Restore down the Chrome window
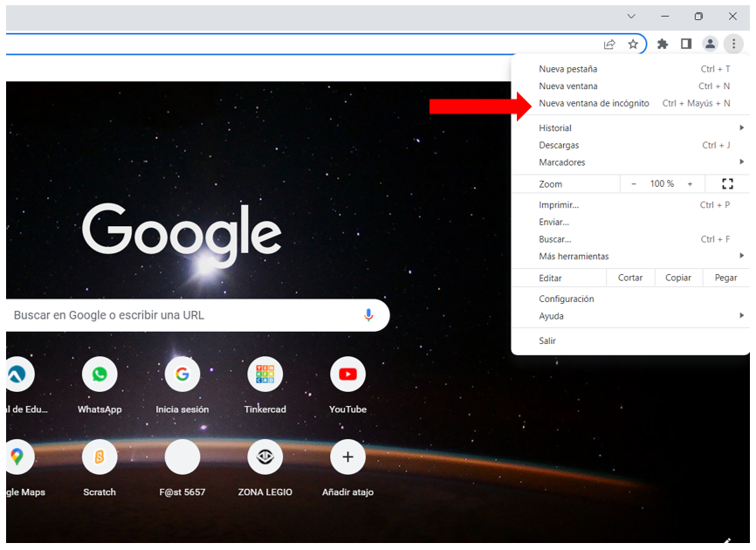Viewport: 756px width, 550px height. [698, 17]
